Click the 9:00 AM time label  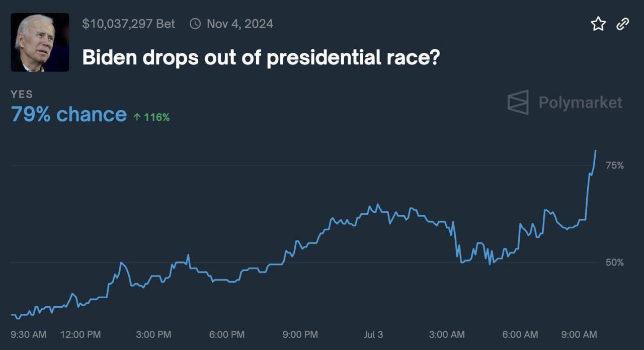(579, 334)
